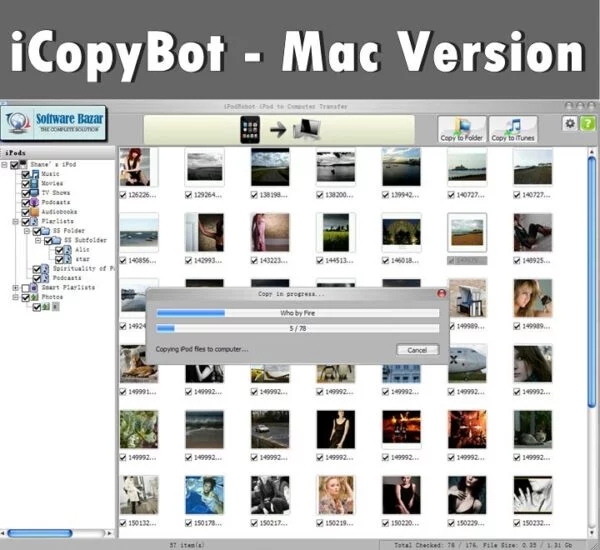Viewport: 600px width, 550px height.
Task: Select the star playlist icon
Action: coord(68,259)
